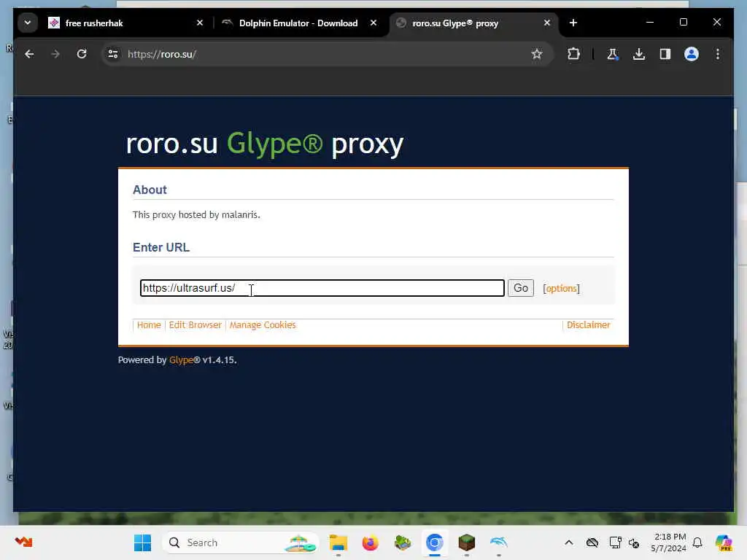Open the profile avatar menu

692,54
